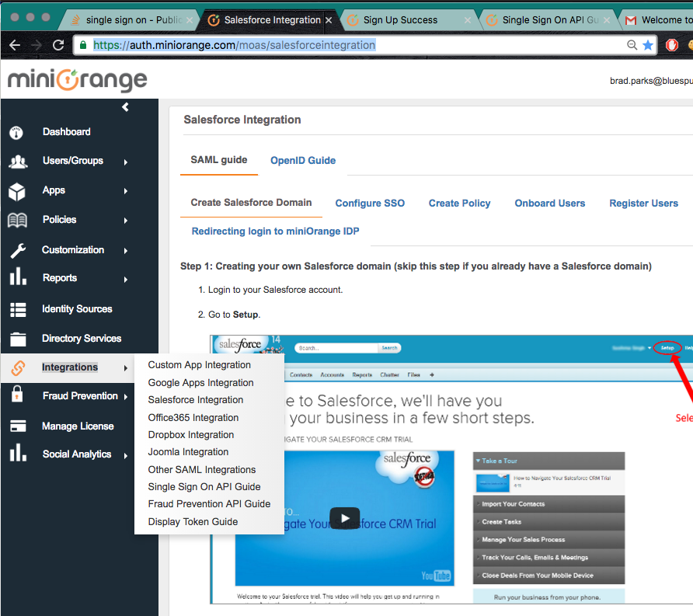Viewport: 693px width, 616px height.
Task: Click the green secure padlock in address bar
Action: (82, 44)
